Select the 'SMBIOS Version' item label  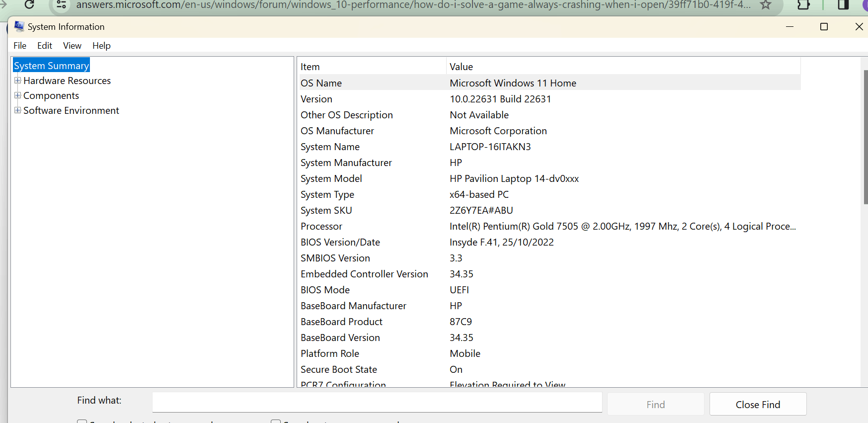[x=335, y=258]
